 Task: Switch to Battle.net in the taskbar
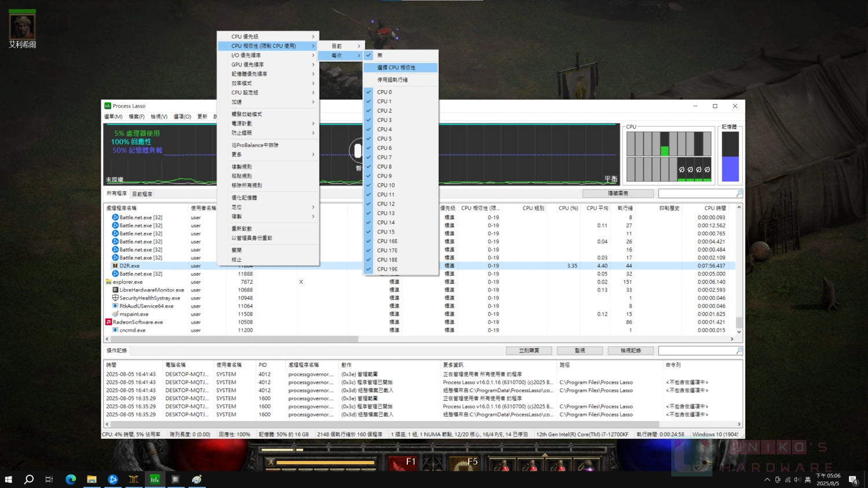click(113, 479)
